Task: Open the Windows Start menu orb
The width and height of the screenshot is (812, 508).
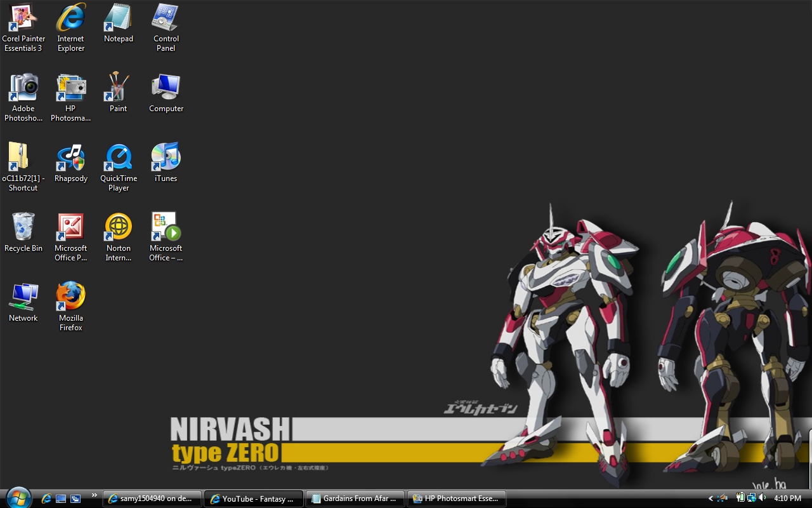Action: (18, 498)
